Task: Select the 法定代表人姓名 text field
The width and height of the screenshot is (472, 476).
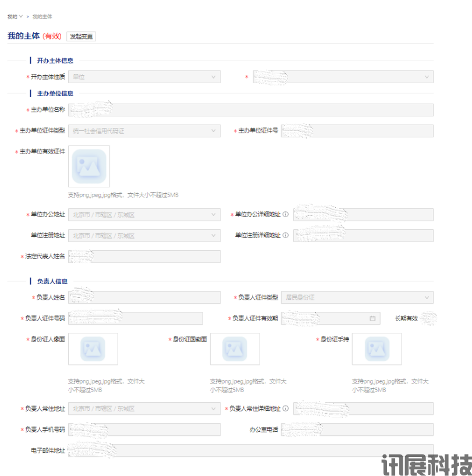Action: click(x=144, y=257)
